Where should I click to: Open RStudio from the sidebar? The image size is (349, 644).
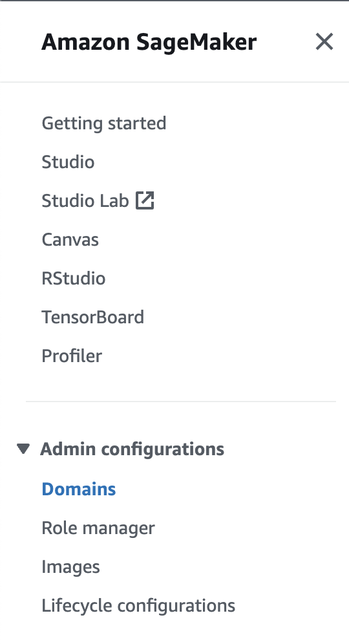74,278
